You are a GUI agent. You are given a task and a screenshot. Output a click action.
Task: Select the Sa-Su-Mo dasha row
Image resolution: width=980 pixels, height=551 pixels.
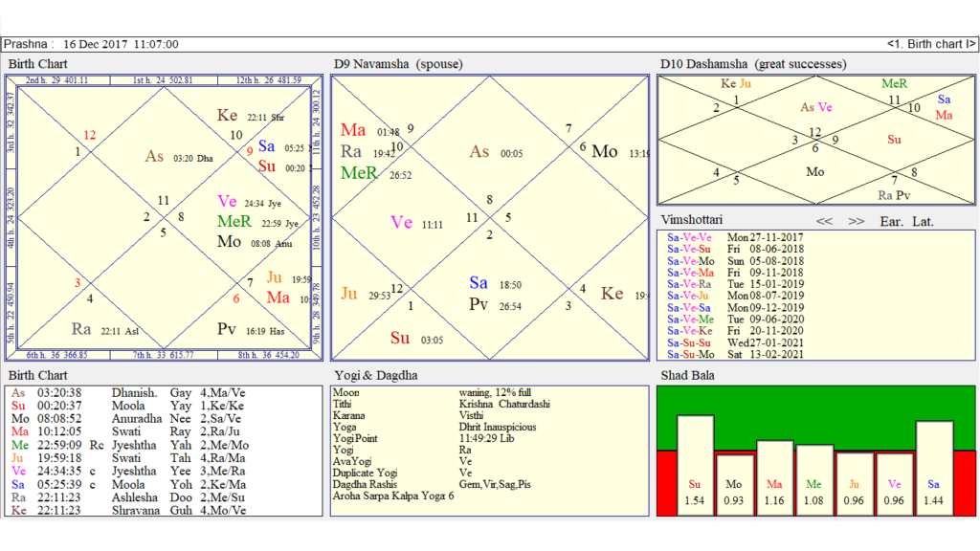click(x=735, y=354)
